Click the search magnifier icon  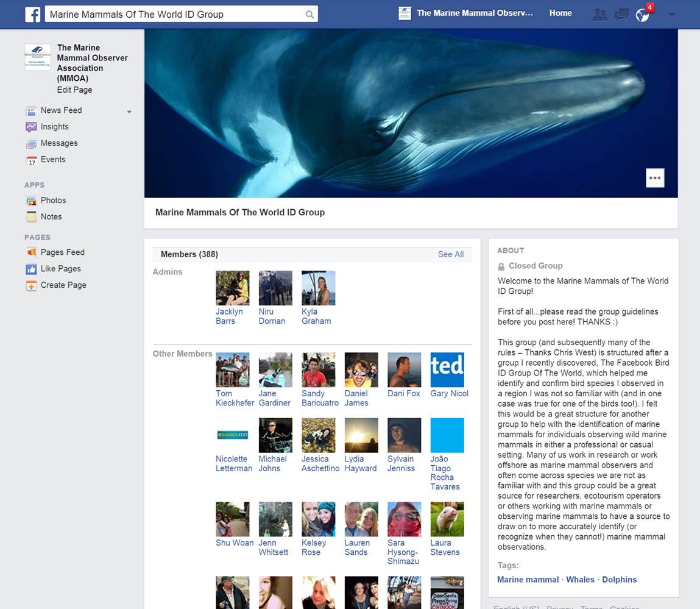[309, 14]
